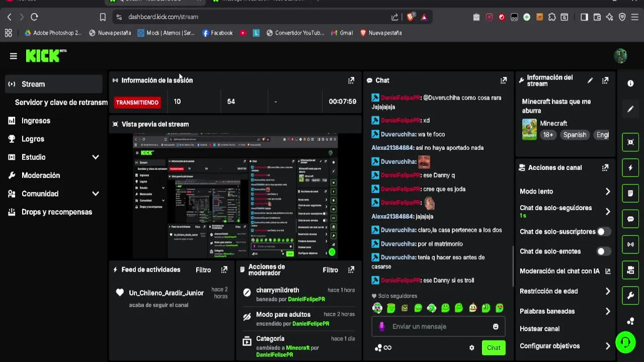Click the green Chat send button
This screenshot has width=644, height=362.
tap(494, 347)
